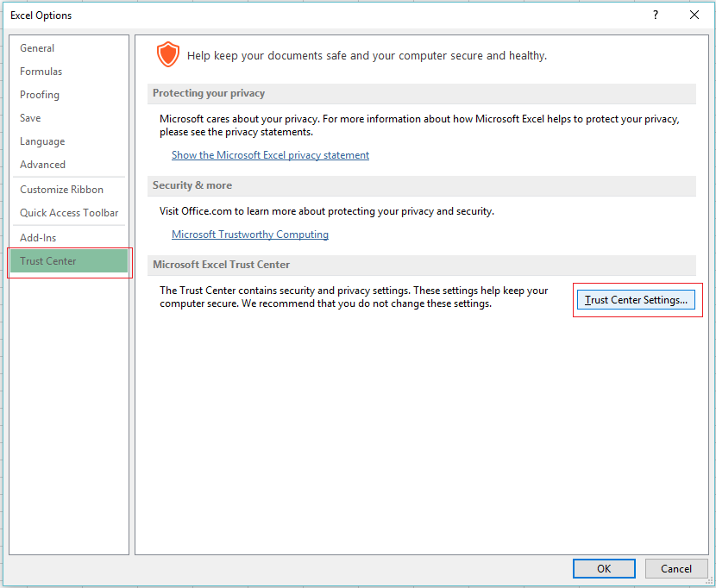Dismiss the dialog via Cancel

tap(676, 568)
